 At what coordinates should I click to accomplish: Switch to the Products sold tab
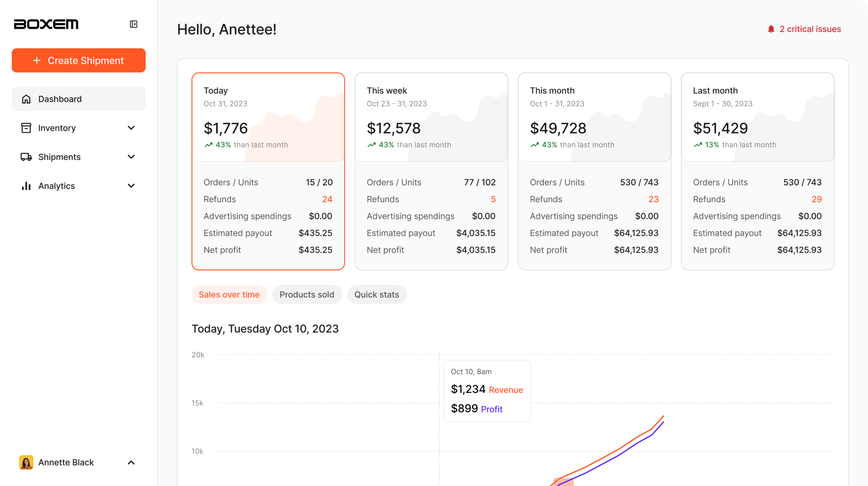point(307,294)
